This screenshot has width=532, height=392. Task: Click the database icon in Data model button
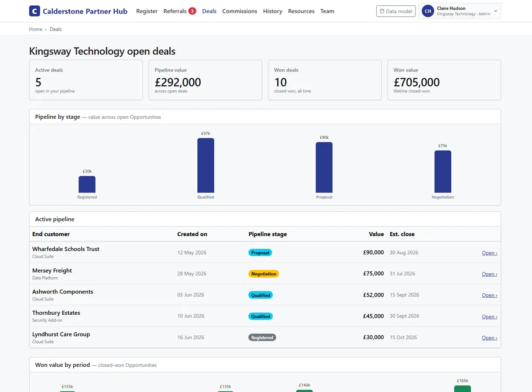point(382,11)
